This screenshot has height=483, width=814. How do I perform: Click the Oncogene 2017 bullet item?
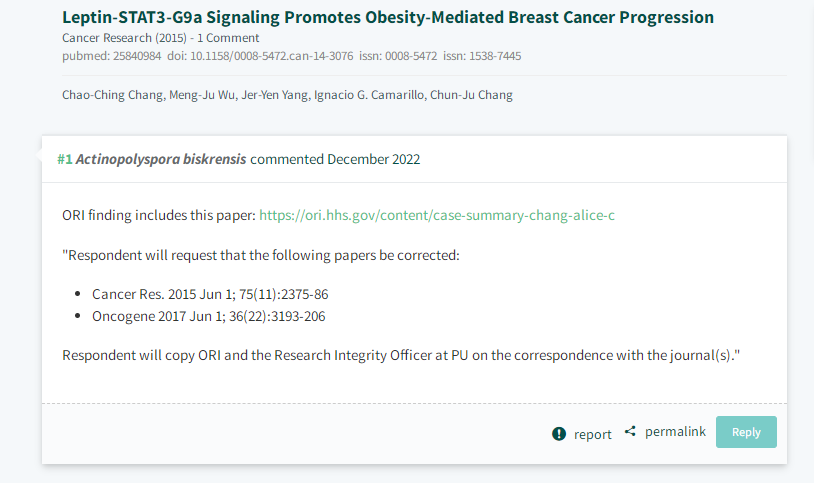pyautogui.click(x=209, y=316)
